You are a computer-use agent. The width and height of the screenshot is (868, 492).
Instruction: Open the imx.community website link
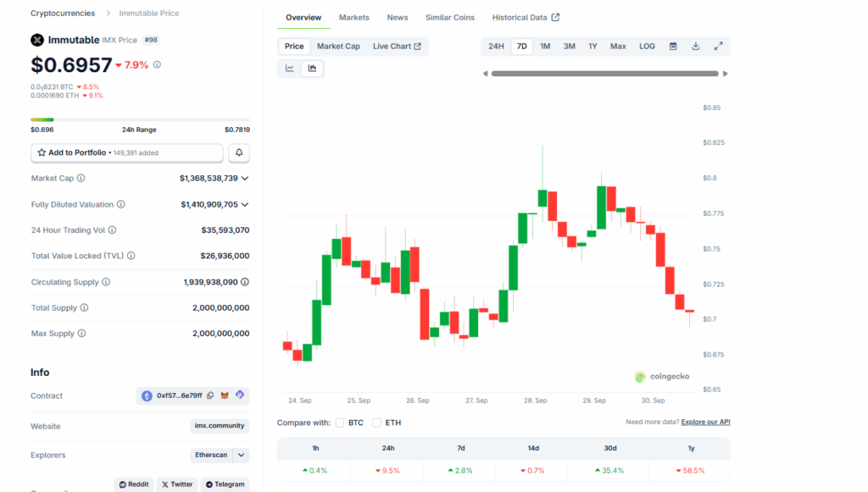(x=220, y=426)
